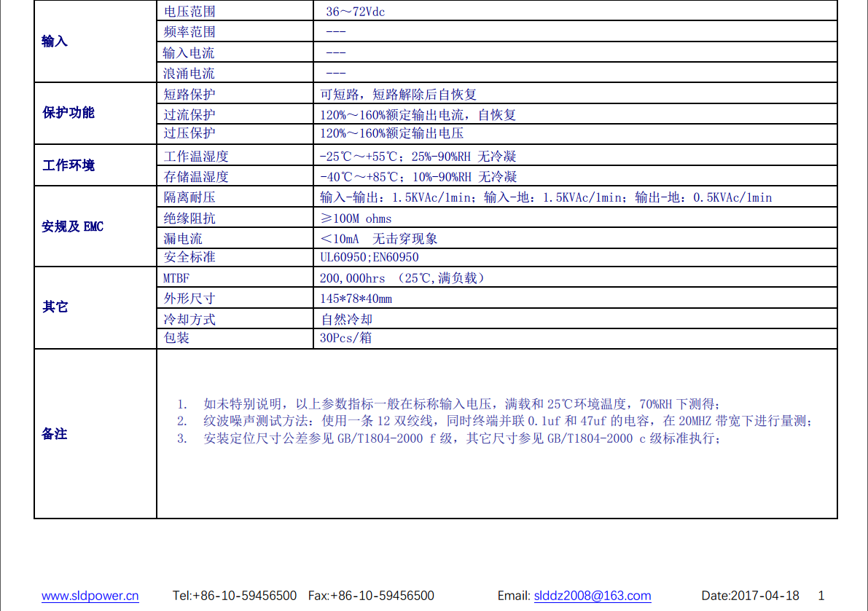Click the slddz2008@163.com email link
The width and height of the screenshot is (868, 611).
tap(592, 596)
